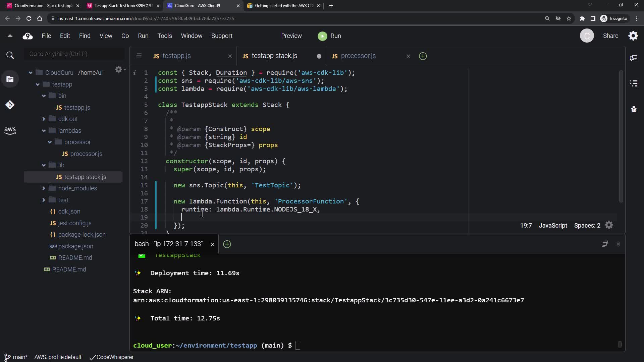
Task: Switch to the processor.js tab
Action: tap(358, 56)
